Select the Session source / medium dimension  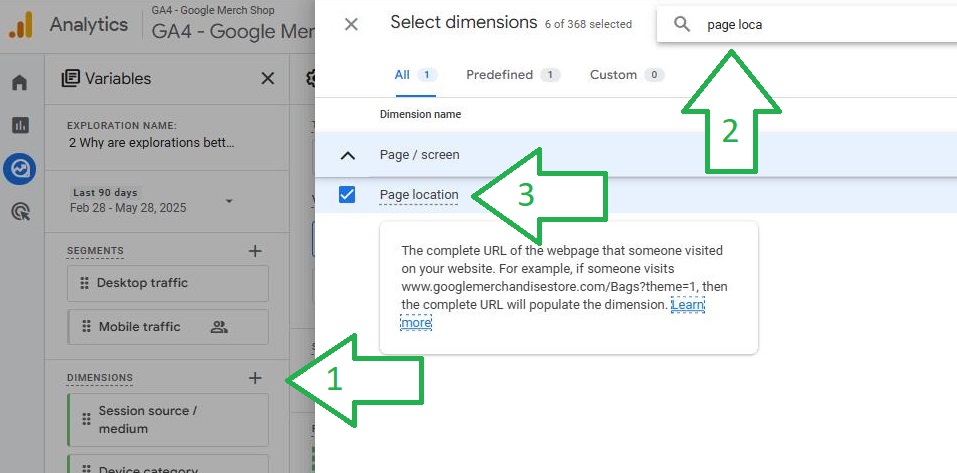click(168, 420)
